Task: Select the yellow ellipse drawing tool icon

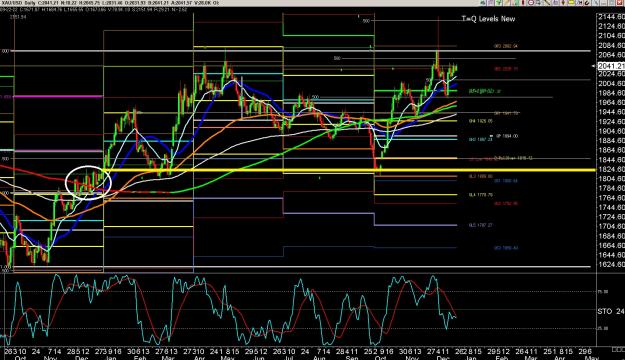Action: tap(571, 2)
